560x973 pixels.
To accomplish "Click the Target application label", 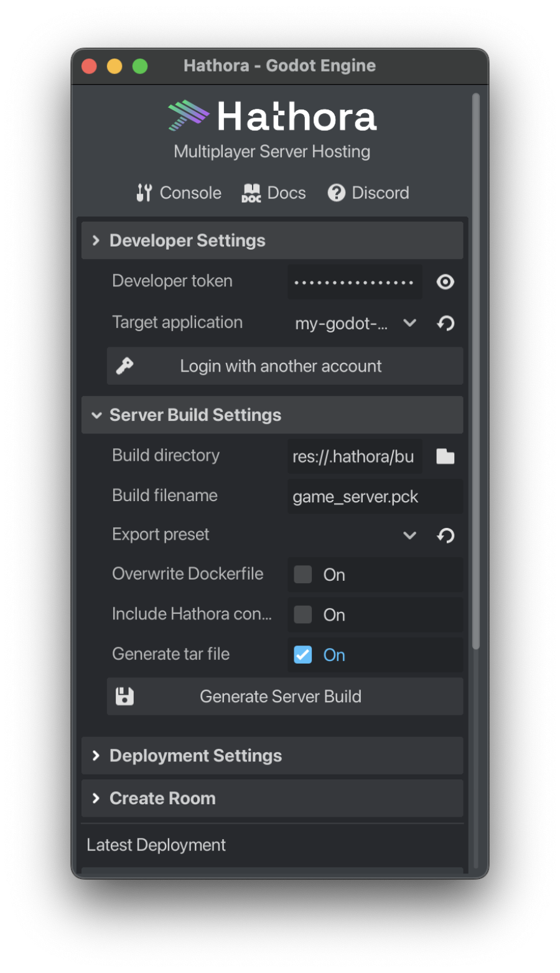I will (177, 322).
